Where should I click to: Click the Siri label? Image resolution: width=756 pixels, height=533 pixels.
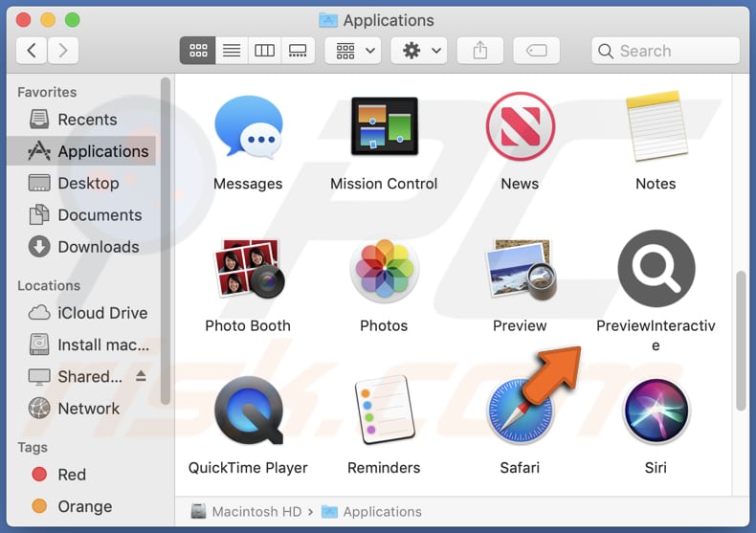pyautogui.click(x=656, y=468)
